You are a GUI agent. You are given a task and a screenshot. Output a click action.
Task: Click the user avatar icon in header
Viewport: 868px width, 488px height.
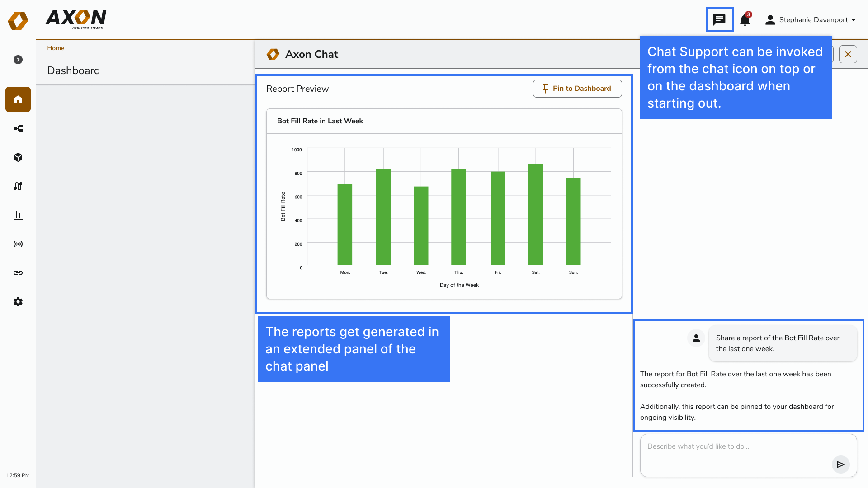pyautogui.click(x=770, y=20)
